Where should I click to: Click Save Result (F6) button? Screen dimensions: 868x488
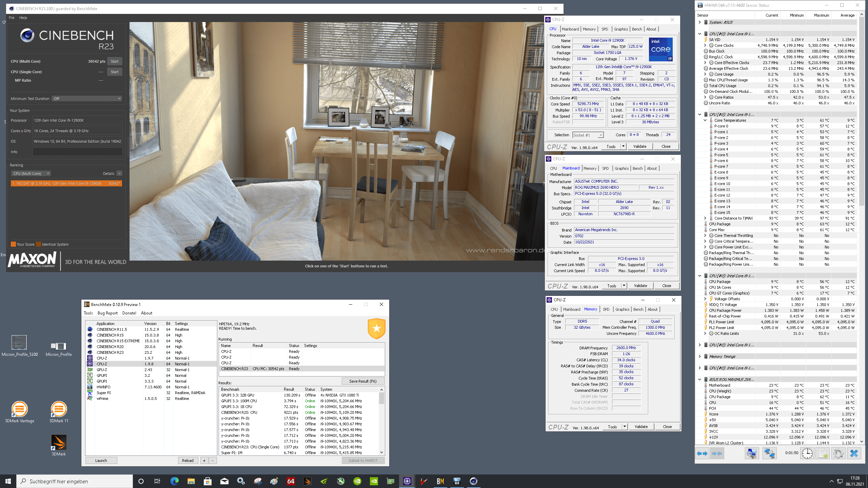coord(363,381)
